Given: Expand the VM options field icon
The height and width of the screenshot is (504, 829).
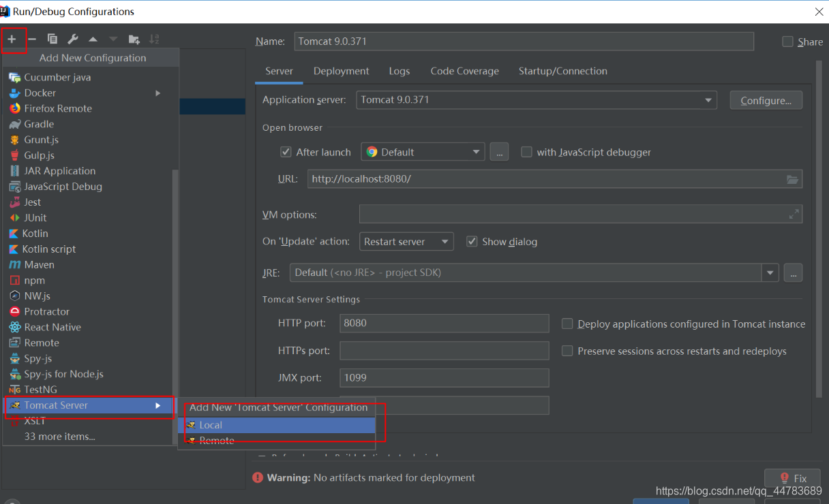Looking at the screenshot, I should [x=794, y=215].
